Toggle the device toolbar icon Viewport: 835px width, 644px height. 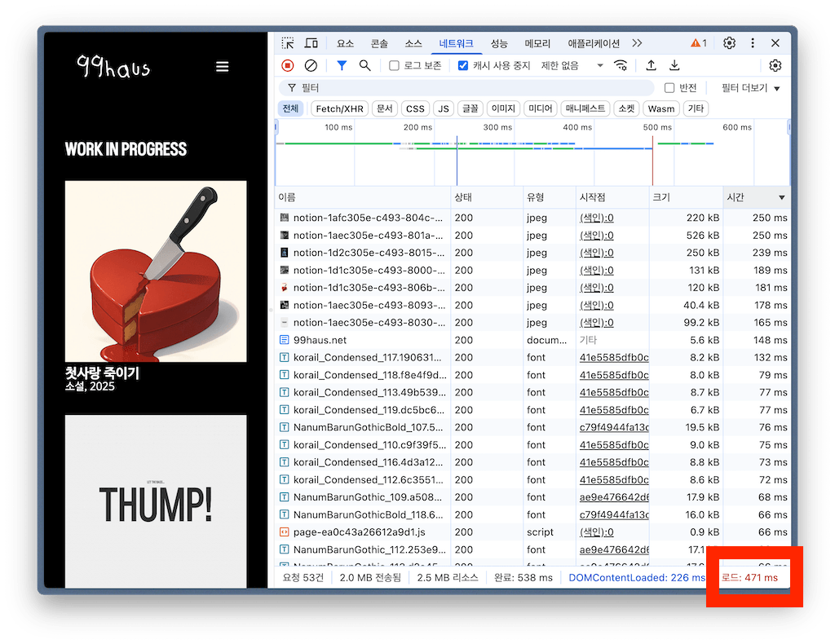(311, 43)
